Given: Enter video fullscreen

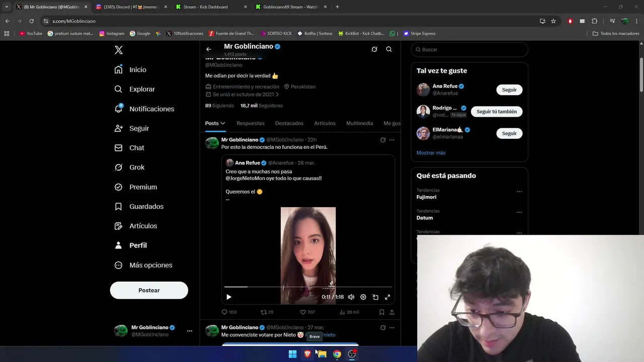Looking at the screenshot, I should [387, 297].
